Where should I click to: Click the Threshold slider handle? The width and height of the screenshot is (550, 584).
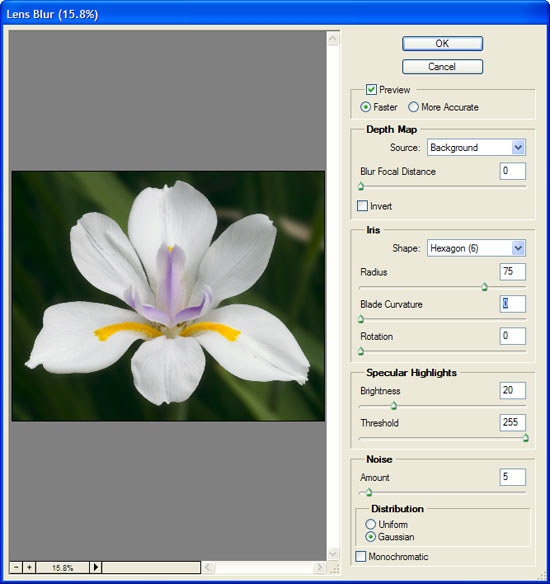click(525, 438)
